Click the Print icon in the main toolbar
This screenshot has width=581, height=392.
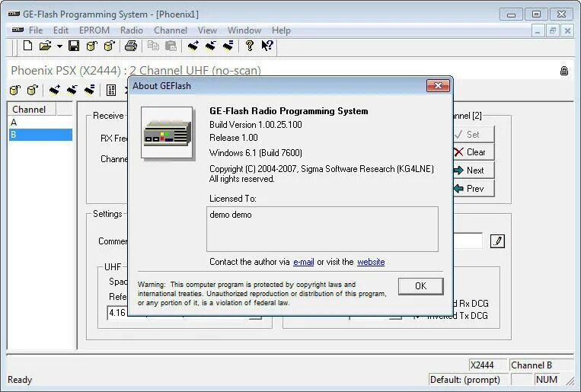coord(131,46)
